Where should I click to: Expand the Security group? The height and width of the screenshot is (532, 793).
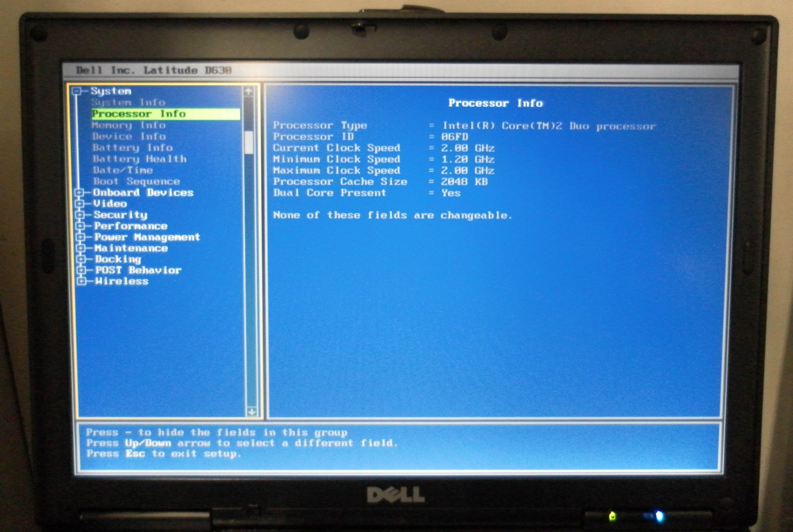pos(80,215)
